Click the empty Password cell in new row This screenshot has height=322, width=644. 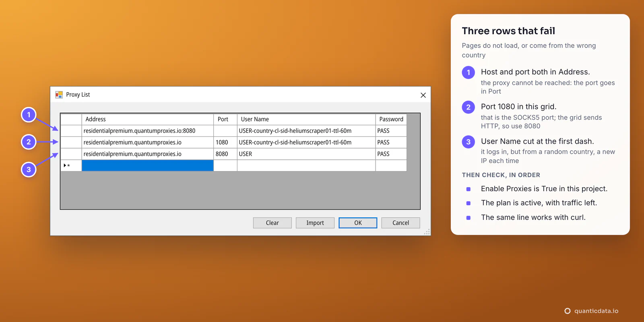[391, 165]
